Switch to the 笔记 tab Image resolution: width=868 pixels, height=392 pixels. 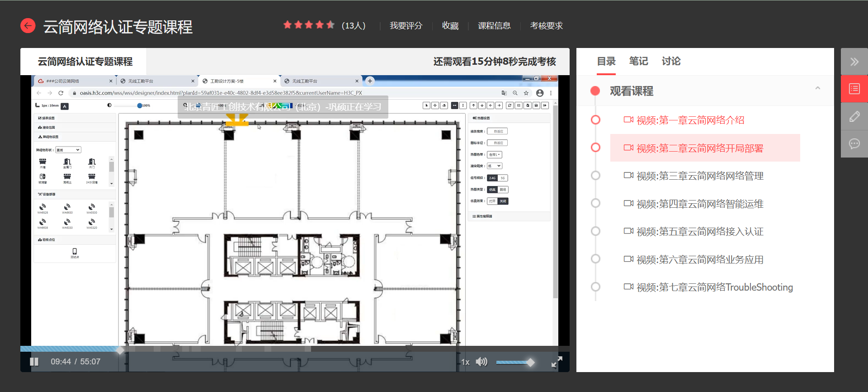(x=638, y=61)
